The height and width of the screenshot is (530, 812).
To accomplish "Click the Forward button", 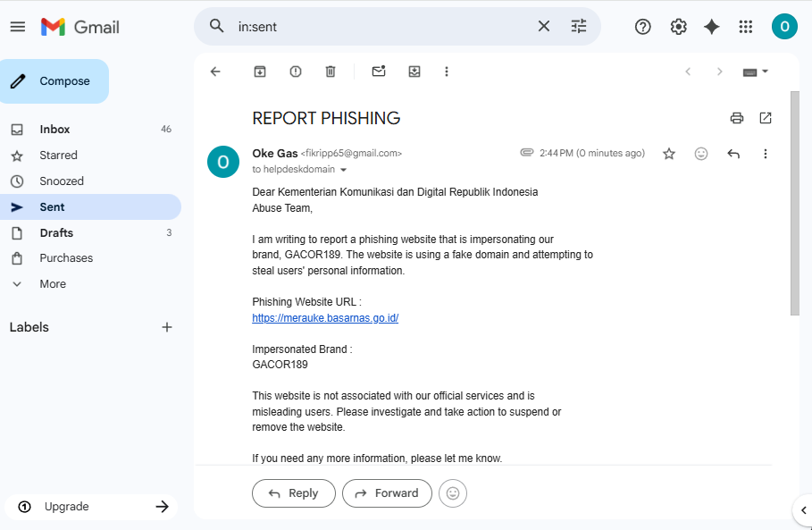I will (x=386, y=493).
